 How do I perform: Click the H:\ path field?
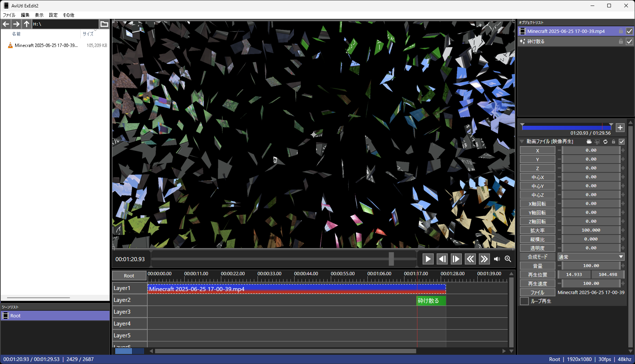click(x=65, y=24)
